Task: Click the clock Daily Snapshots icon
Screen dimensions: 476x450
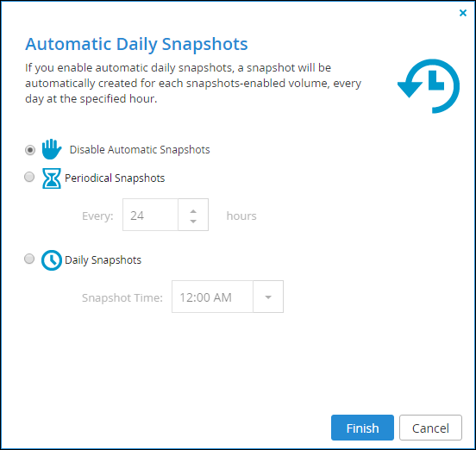Action: pyautogui.click(x=52, y=260)
